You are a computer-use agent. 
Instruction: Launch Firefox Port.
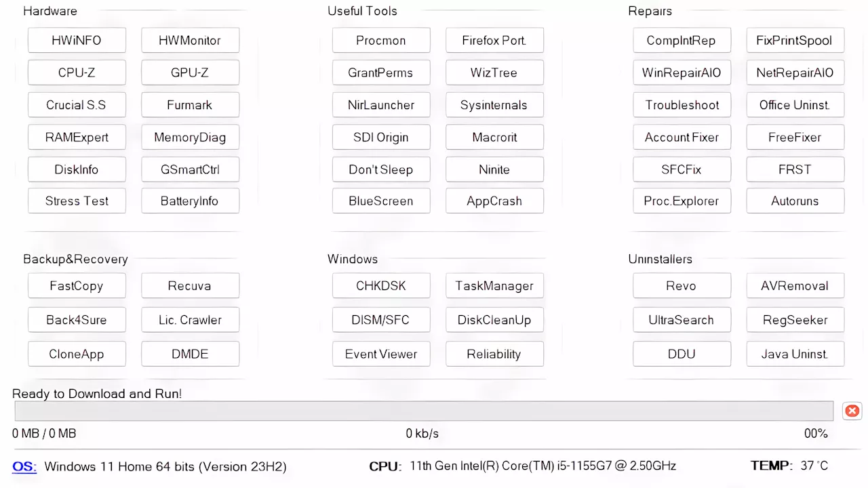click(x=494, y=40)
